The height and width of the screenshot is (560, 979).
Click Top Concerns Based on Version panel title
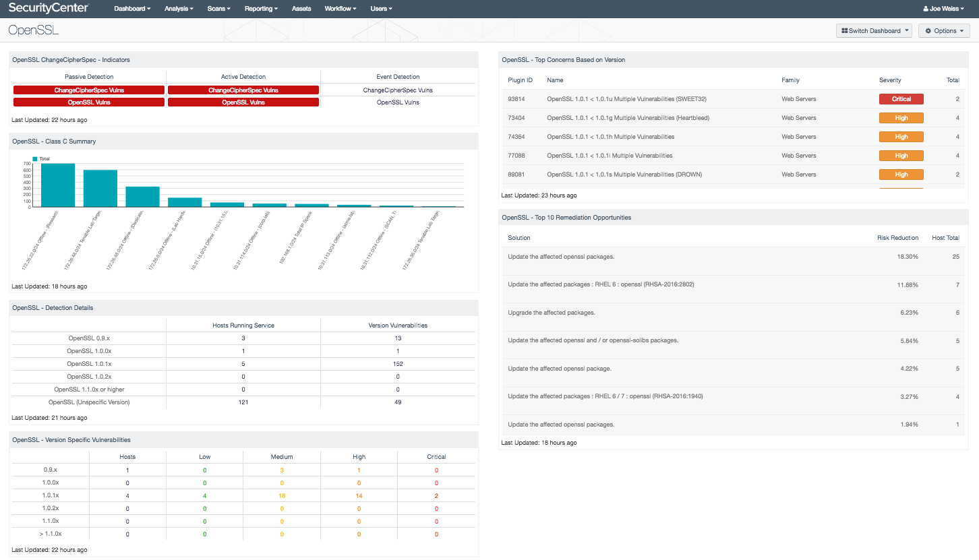(564, 60)
